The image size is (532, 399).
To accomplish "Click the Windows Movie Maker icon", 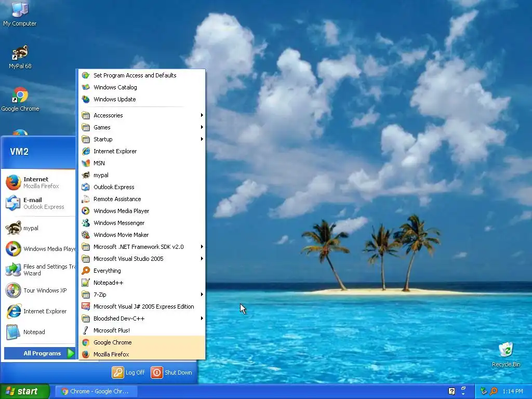I will pos(86,235).
